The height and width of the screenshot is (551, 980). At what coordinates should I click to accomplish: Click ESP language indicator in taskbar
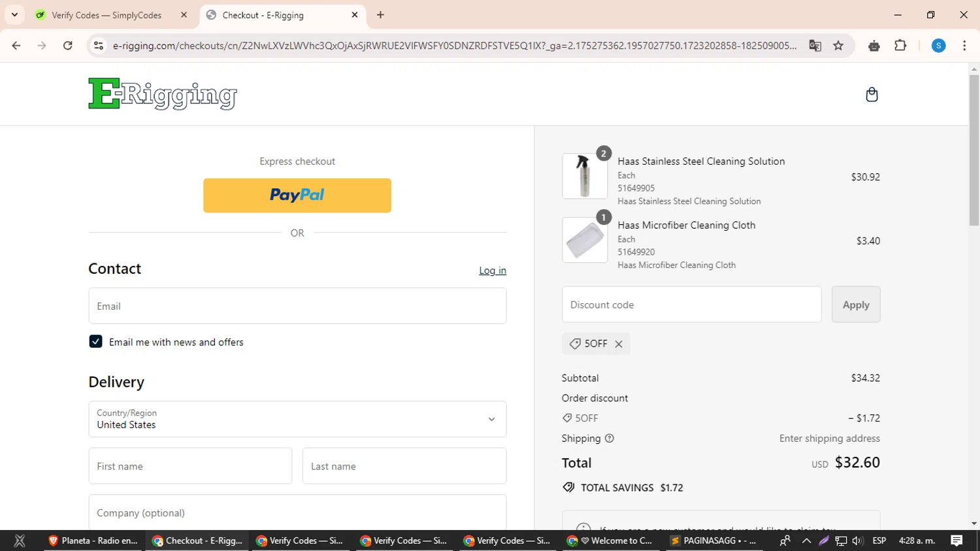[879, 541]
